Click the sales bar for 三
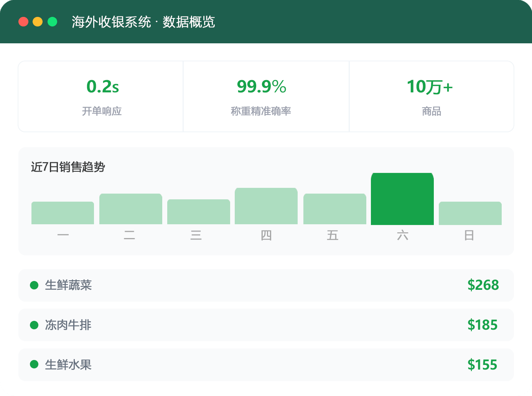 pyautogui.click(x=199, y=212)
